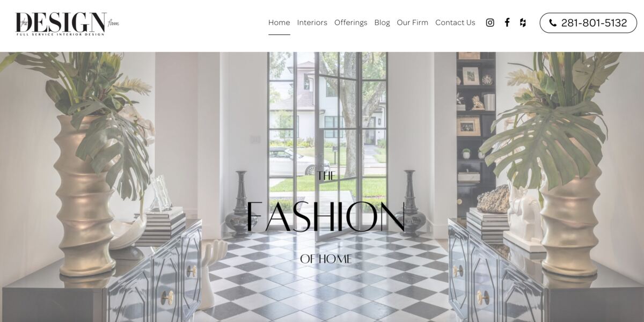Open the Offerings menu item
This screenshot has width=644, height=322.
351,23
